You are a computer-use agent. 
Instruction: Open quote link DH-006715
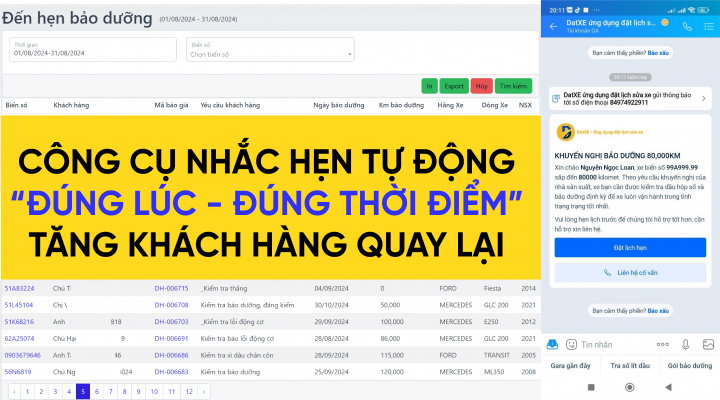tap(172, 288)
